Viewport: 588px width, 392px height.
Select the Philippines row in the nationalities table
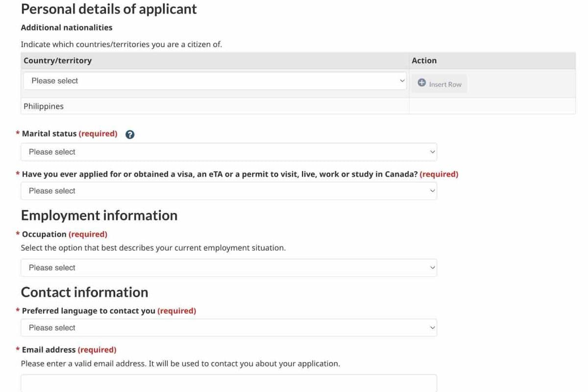(x=44, y=106)
